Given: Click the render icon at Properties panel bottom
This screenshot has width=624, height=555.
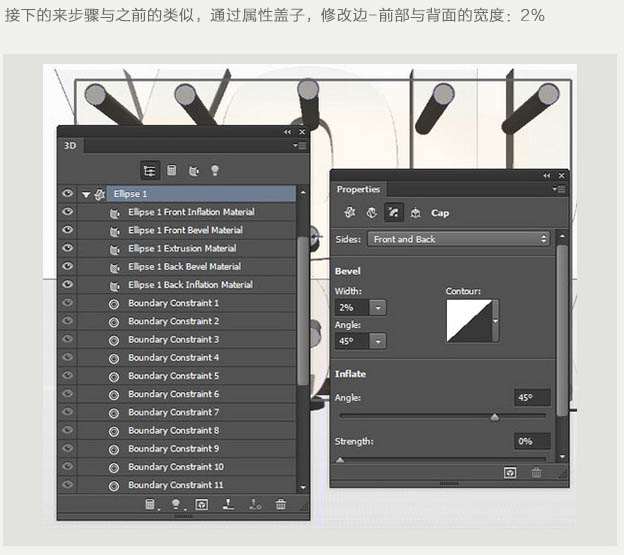Looking at the screenshot, I should coord(510,473).
